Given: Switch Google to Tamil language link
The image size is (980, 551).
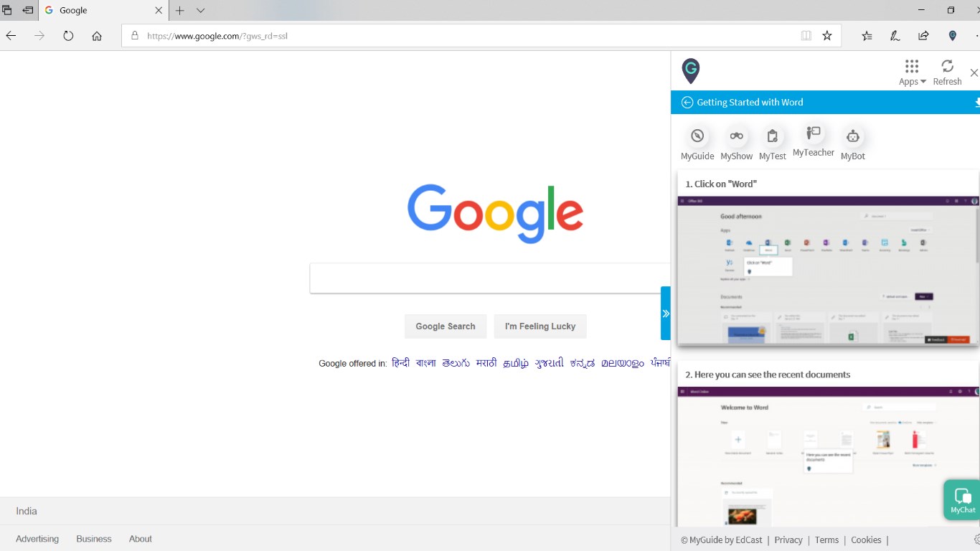Looking at the screenshot, I should (516, 363).
